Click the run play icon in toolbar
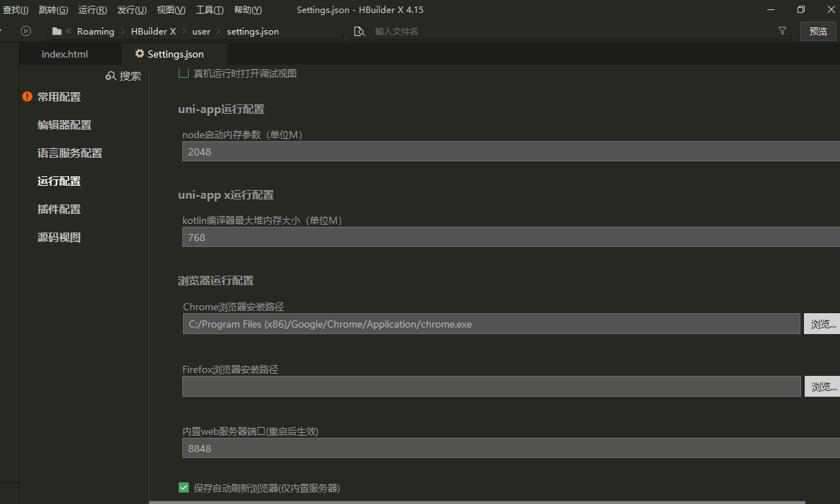 pyautogui.click(x=26, y=31)
